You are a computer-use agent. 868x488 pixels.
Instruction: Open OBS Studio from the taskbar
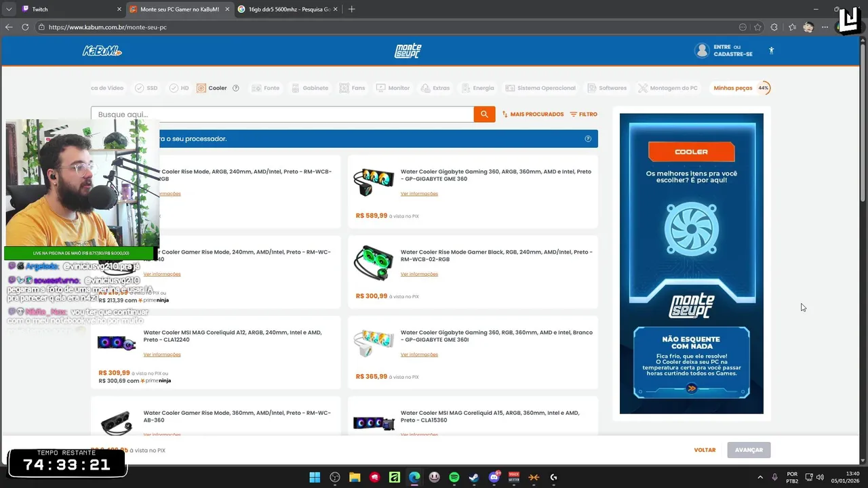335,477
